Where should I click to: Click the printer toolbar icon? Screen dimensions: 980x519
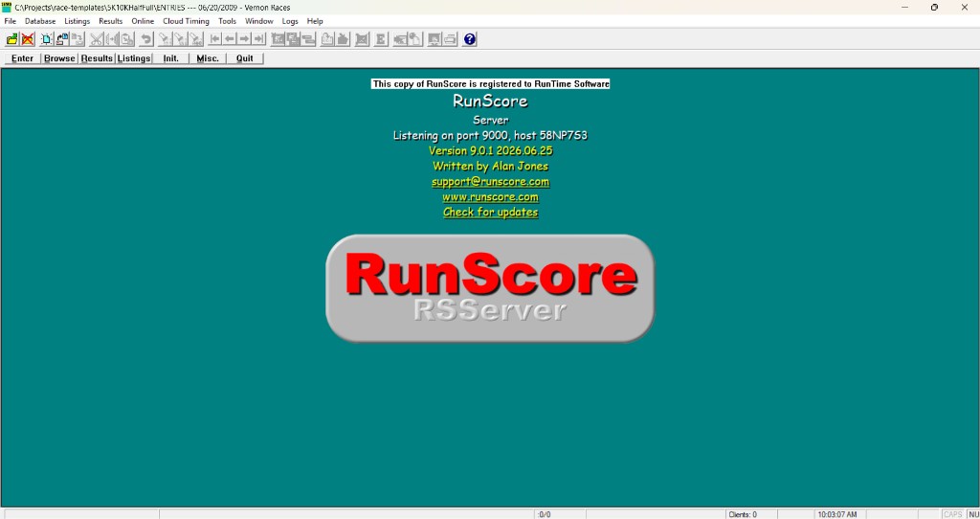450,39
